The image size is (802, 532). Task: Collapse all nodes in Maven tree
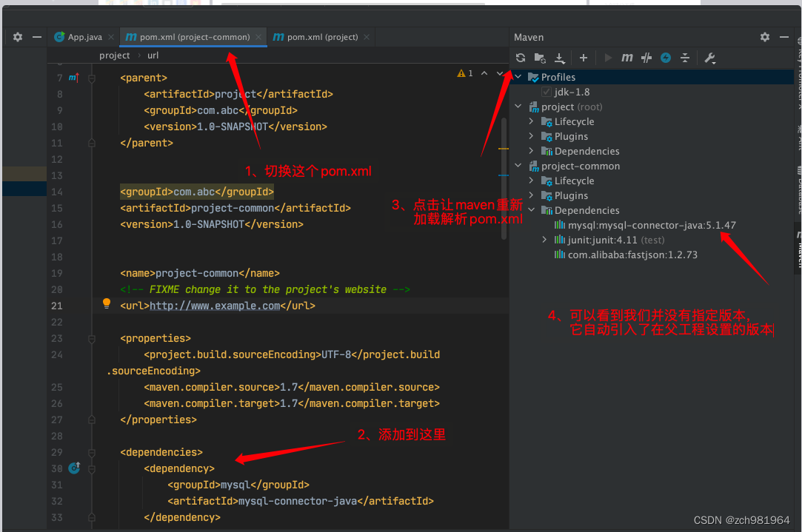pos(685,58)
